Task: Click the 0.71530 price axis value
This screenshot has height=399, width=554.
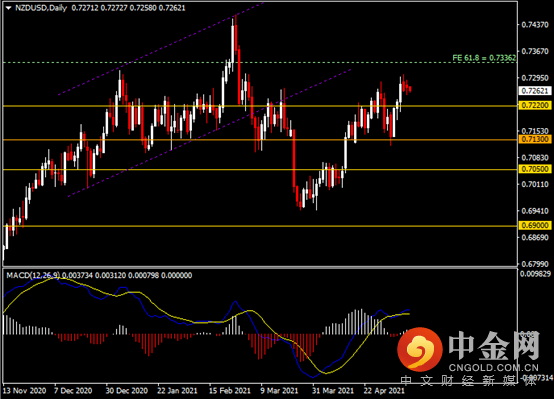Action: click(x=535, y=131)
